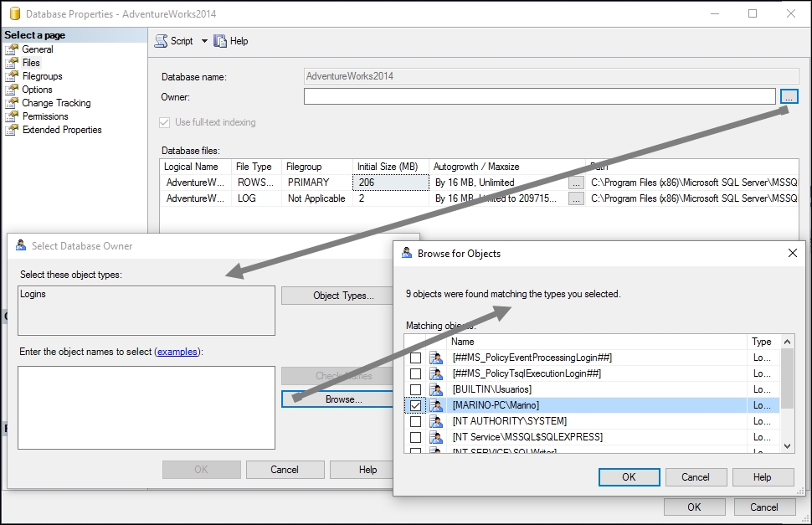Image resolution: width=812 pixels, height=525 pixels.
Task: Click the ellipsis button next to Owner
Action: coord(789,96)
